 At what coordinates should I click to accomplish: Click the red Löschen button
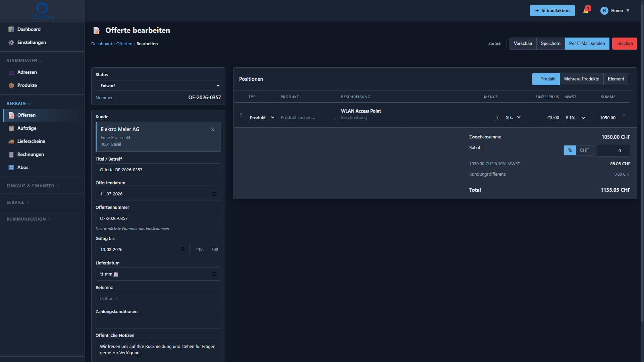tap(625, 44)
